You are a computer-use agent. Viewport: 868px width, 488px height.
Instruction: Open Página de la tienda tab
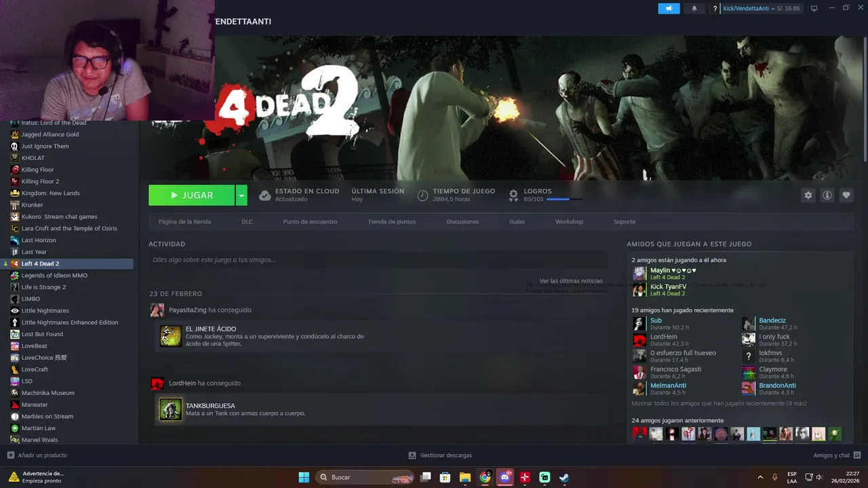click(x=184, y=222)
